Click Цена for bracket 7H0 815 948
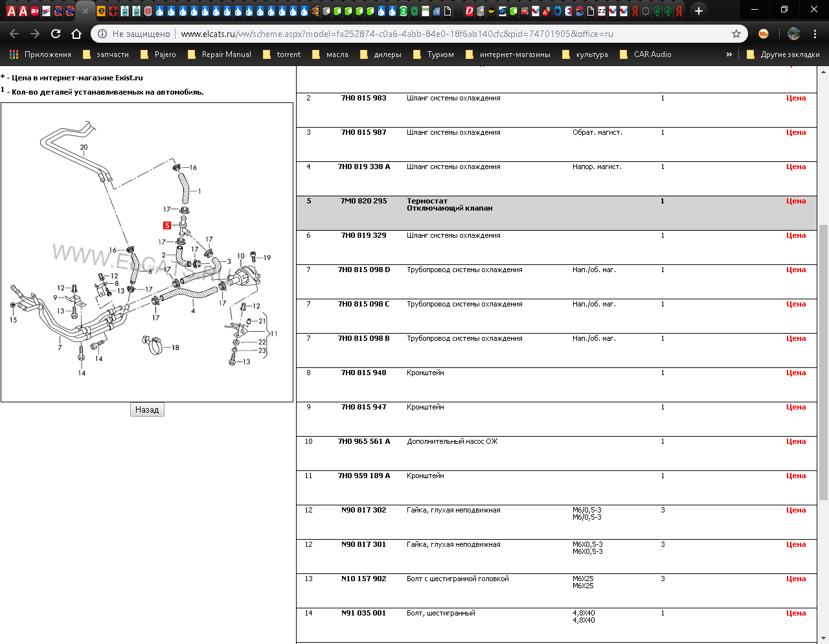This screenshot has height=644, width=829. [x=796, y=373]
